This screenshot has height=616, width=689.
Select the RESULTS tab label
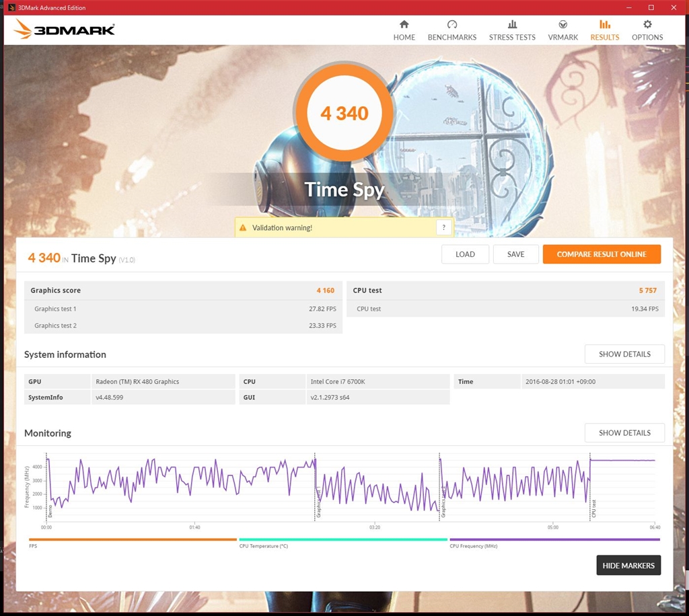[x=605, y=37]
